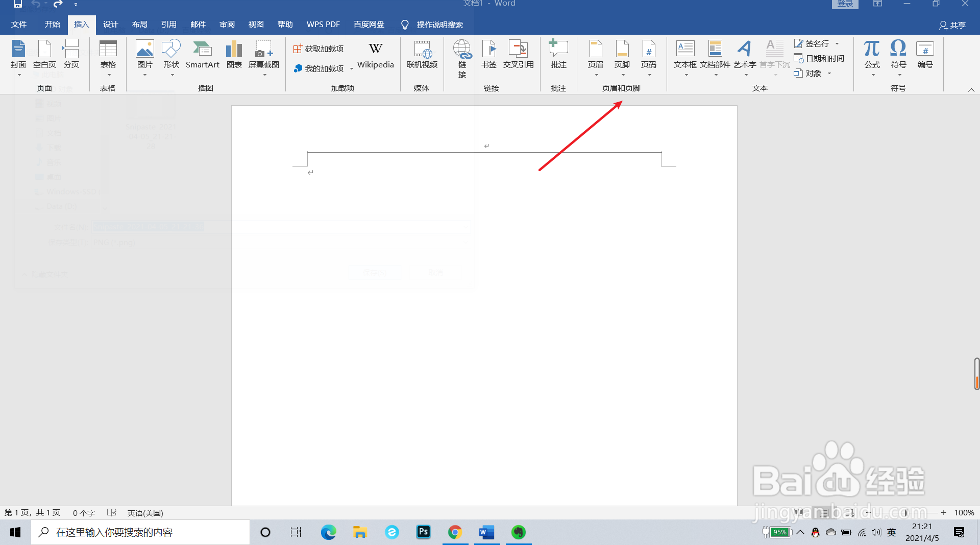Insert a SmartArt graphic
980x545 pixels.
pos(203,54)
